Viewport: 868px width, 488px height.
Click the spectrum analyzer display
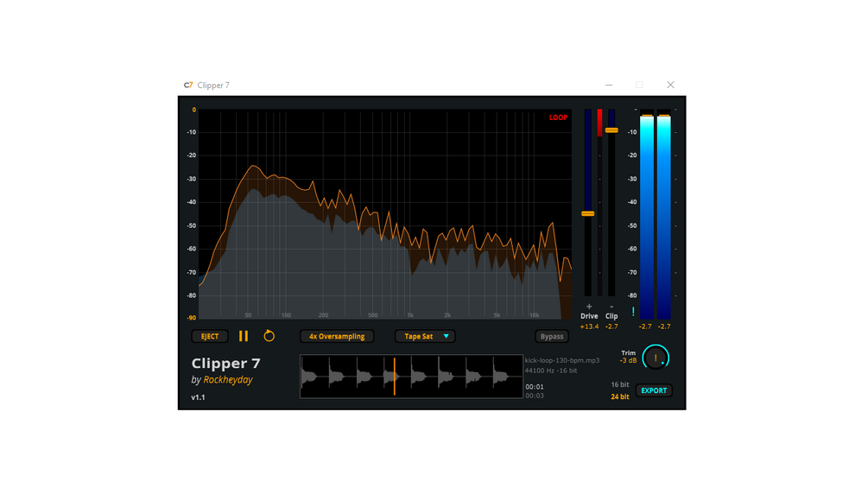[x=385, y=214]
